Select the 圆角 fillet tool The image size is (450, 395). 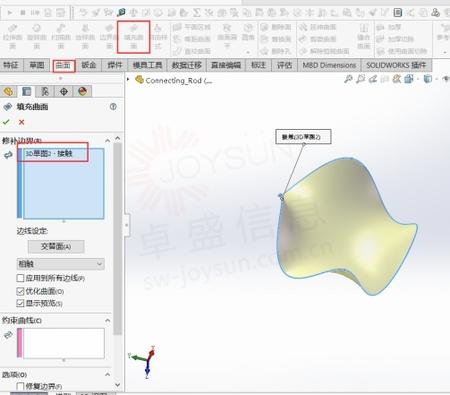248,33
